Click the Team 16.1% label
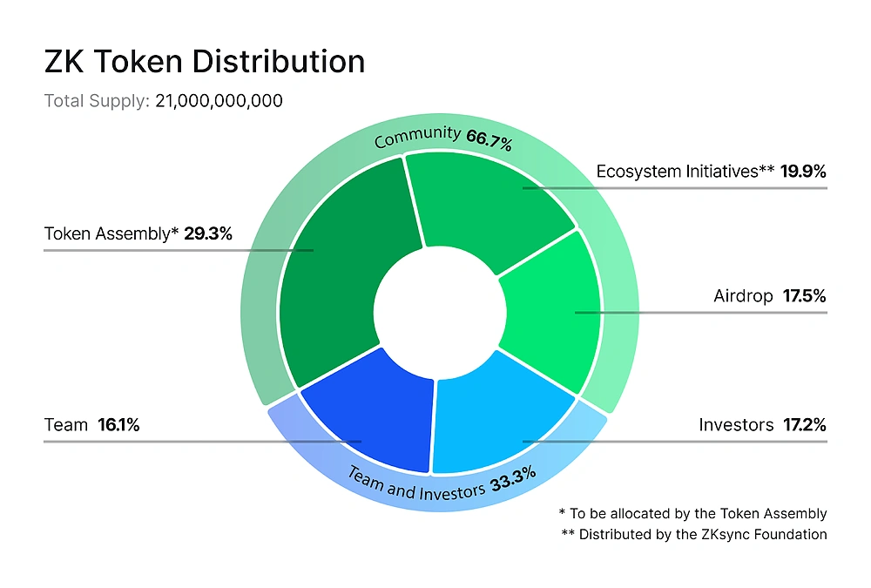 pos(91,425)
